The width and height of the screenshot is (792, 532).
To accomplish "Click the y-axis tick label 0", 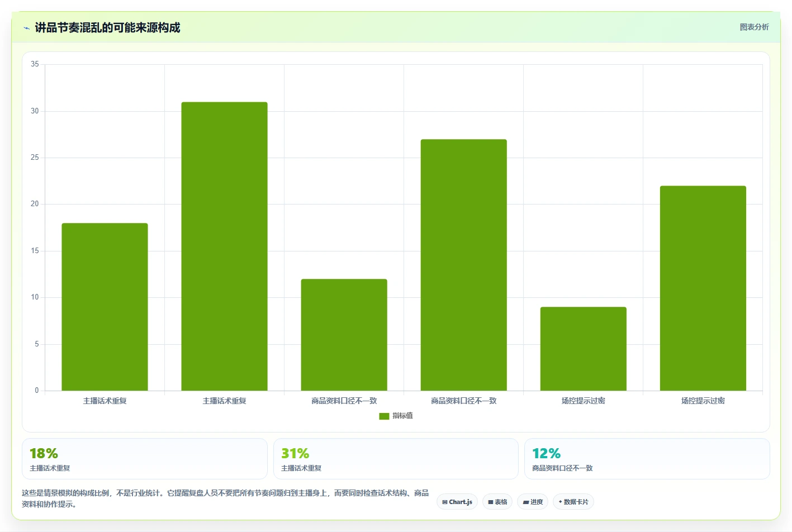I will click(37, 391).
